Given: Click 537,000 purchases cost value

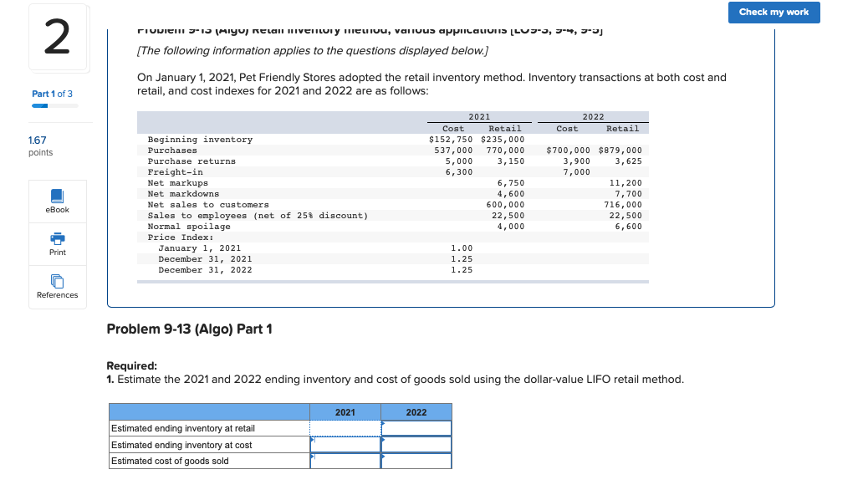Looking at the screenshot, I should click(453, 150).
